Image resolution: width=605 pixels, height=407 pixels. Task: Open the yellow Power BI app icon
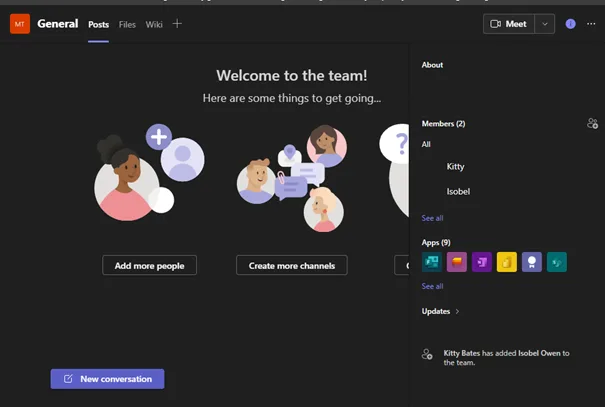pos(507,262)
